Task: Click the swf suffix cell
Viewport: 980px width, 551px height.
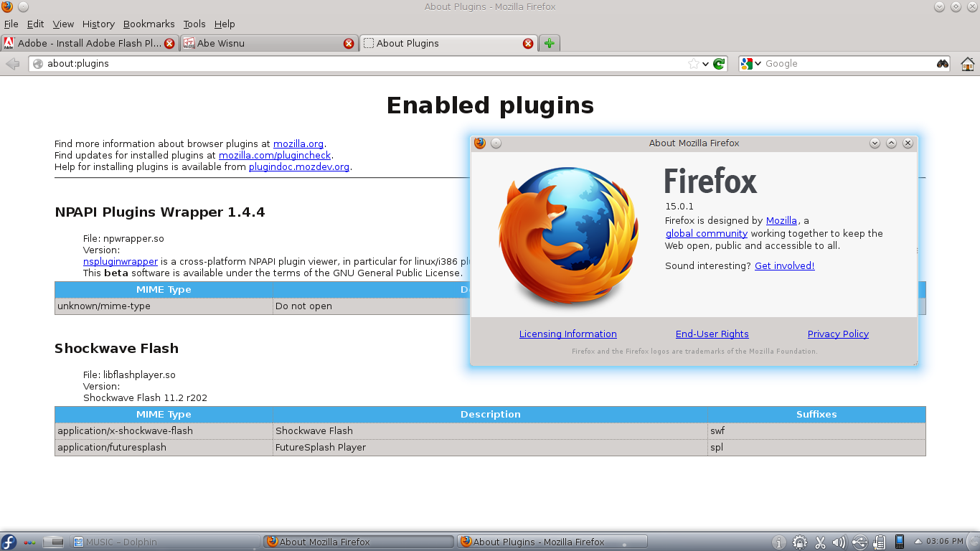Action: point(816,431)
